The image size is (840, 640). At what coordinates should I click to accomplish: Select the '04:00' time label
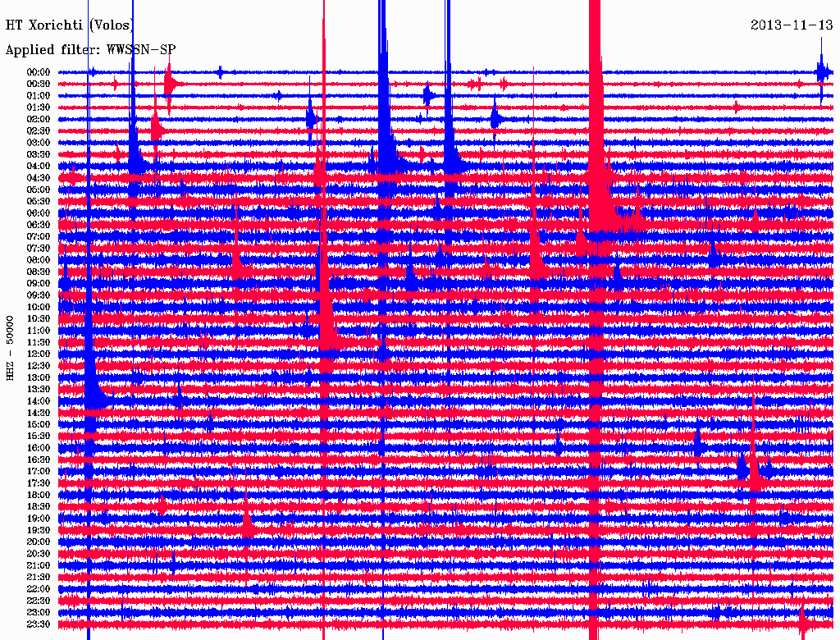(39, 167)
